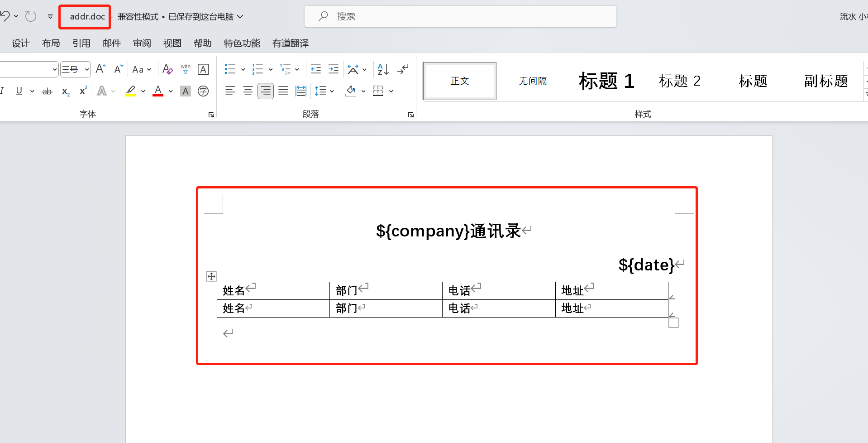The image size is (868, 443).
Task: Open the 审阅 tab
Action: pyautogui.click(x=142, y=43)
